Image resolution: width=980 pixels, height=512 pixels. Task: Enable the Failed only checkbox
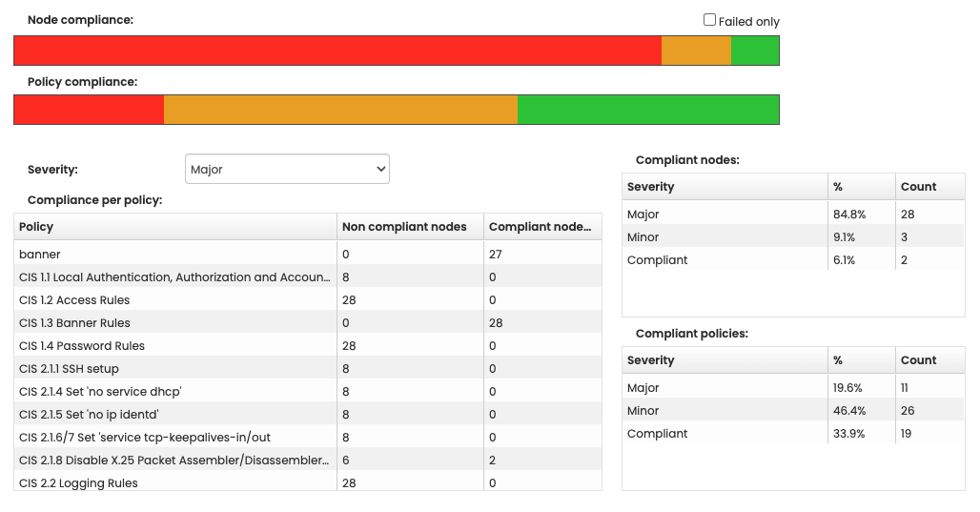[709, 20]
